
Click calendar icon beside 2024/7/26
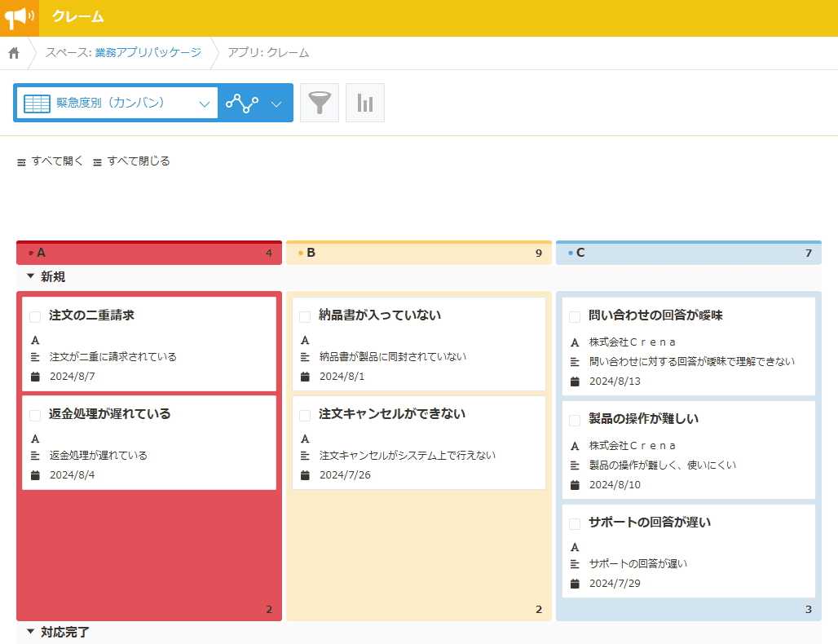point(305,475)
